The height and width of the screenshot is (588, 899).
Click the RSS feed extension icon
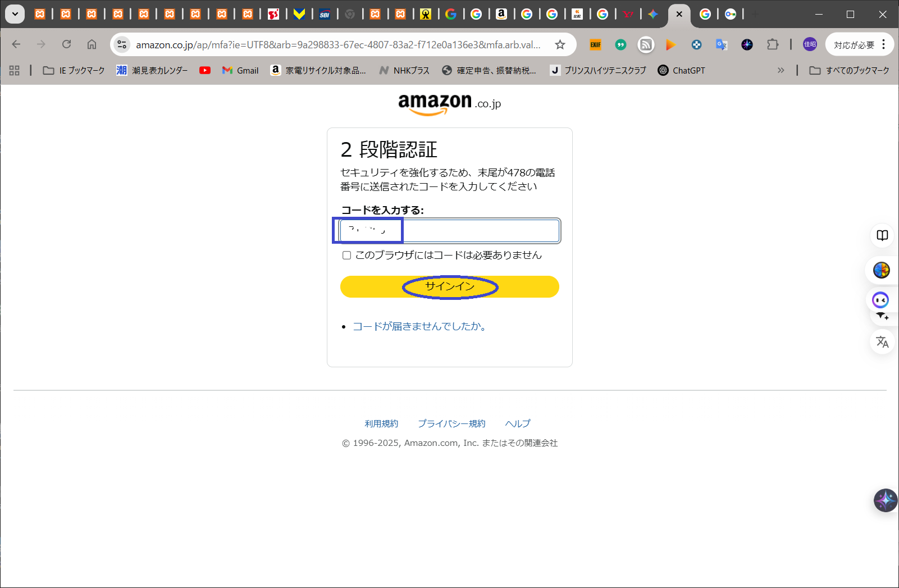point(646,44)
